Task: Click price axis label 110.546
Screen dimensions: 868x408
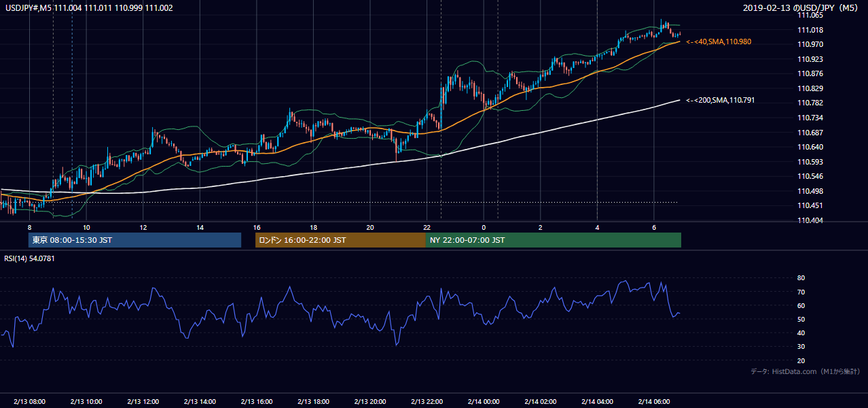Action: (x=810, y=176)
